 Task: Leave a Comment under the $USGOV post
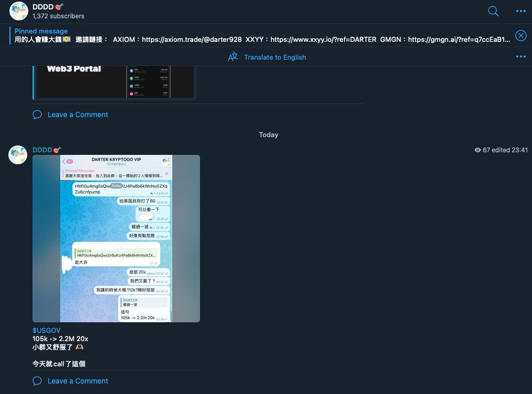point(77,381)
